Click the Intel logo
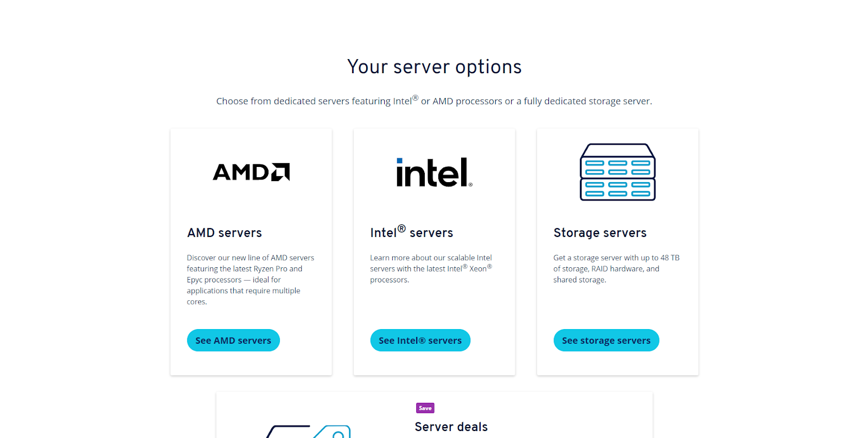Viewport: 868px width, 438px height. pyautogui.click(x=434, y=172)
